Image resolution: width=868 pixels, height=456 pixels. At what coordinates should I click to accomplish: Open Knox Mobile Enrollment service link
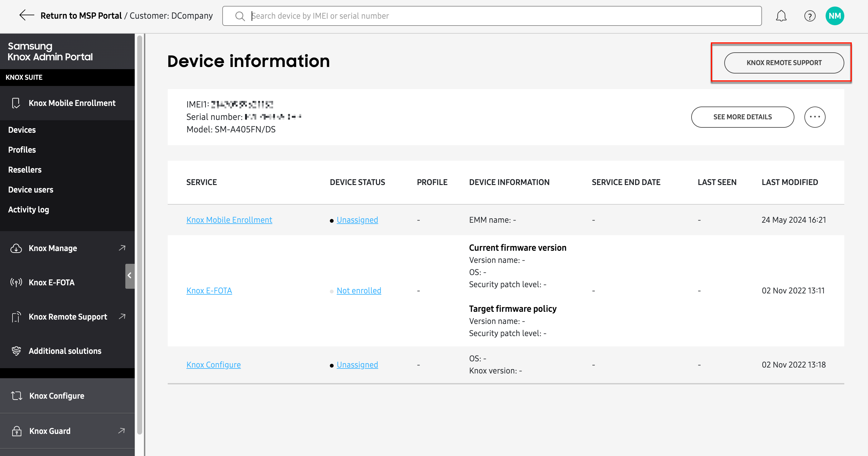229,220
